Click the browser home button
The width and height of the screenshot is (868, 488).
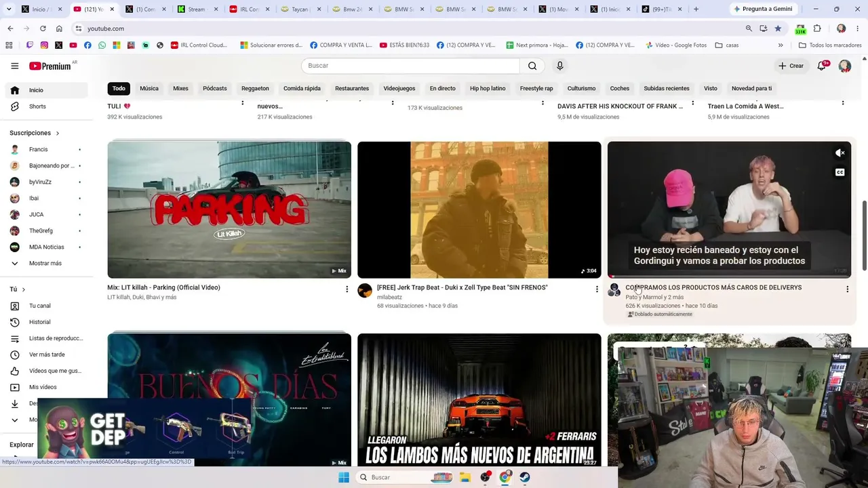click(x=59, y=28)
